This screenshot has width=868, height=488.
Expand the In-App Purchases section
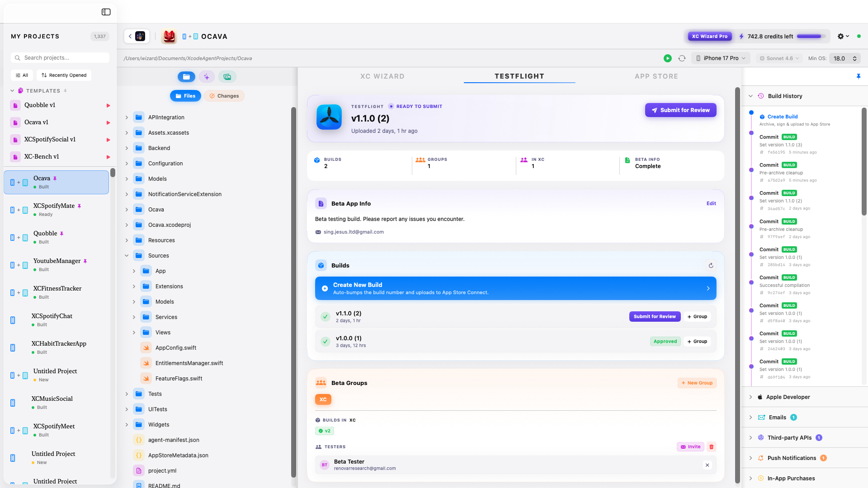pyautogui.click(x=750, y=479)
